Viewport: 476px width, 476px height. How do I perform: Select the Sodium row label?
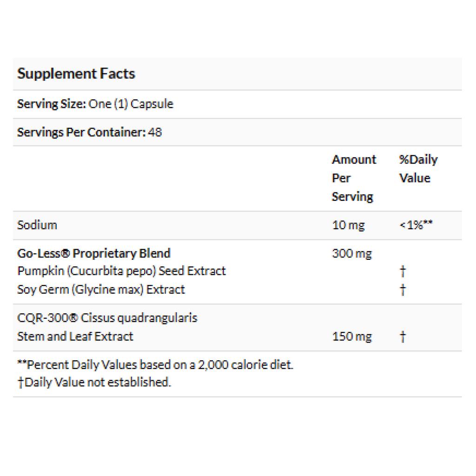pos(37,225)
